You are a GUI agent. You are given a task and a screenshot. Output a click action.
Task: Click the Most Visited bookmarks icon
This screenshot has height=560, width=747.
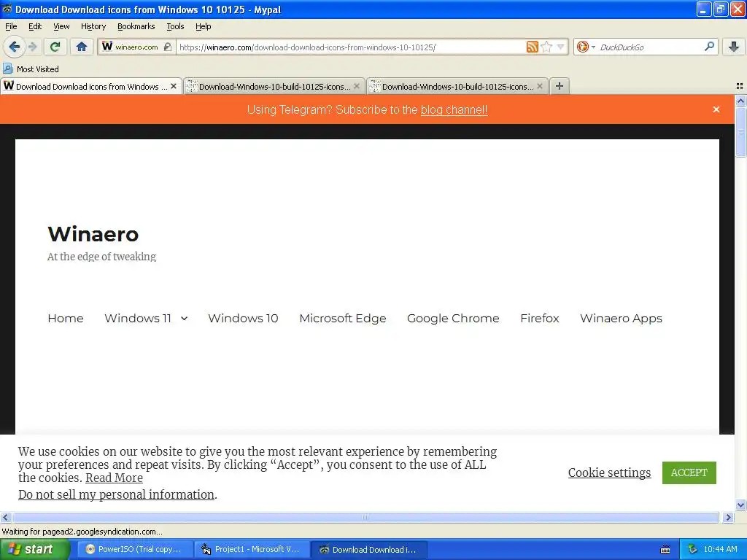click(7, 69)
